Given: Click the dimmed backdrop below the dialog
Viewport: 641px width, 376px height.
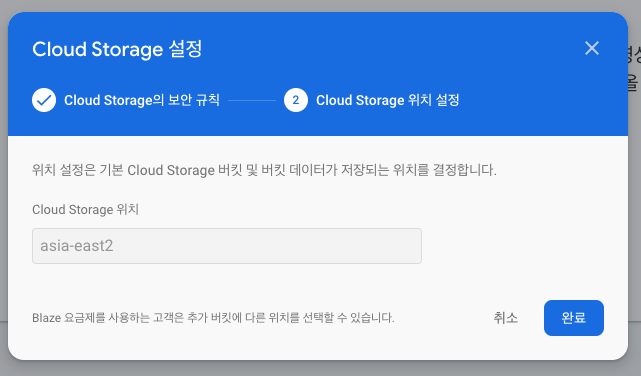Looking at the screenshot, I should coord(320,368).
